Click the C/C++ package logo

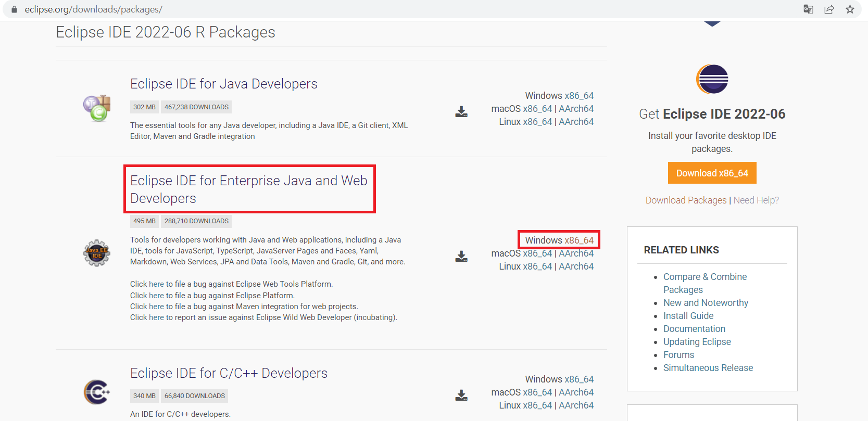click(97, 392)
